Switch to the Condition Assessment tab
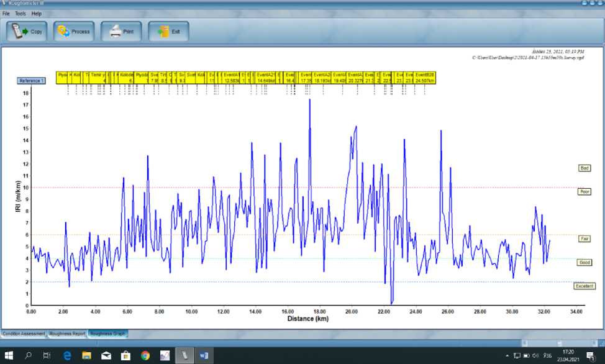This screenshot has height=364, width=605. (x=24, y=334)
